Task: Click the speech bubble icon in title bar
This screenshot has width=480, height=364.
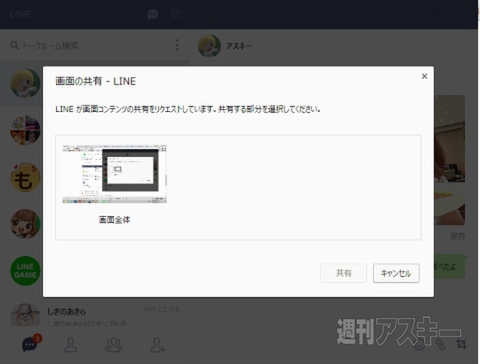Action: (153, 14)
